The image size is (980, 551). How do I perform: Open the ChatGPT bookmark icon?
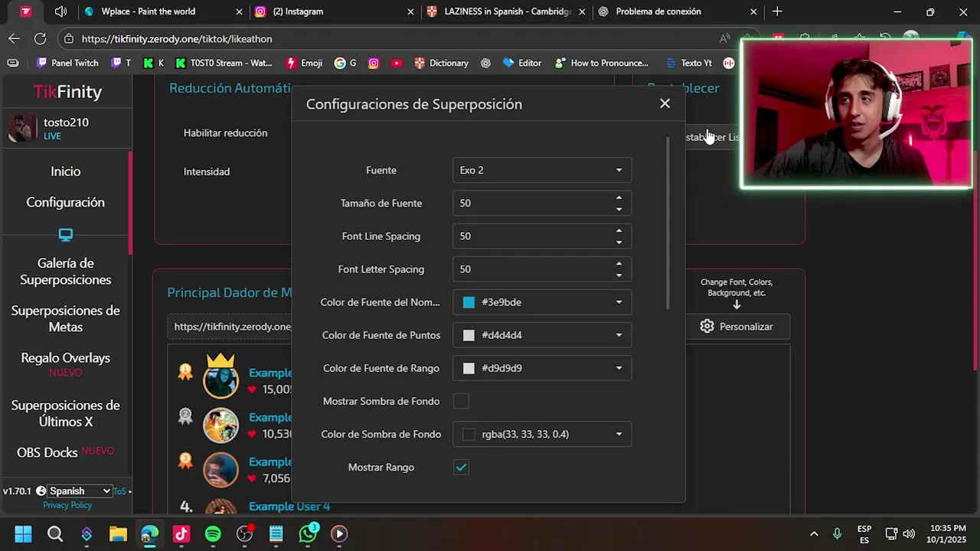click(x=485, y=63)
